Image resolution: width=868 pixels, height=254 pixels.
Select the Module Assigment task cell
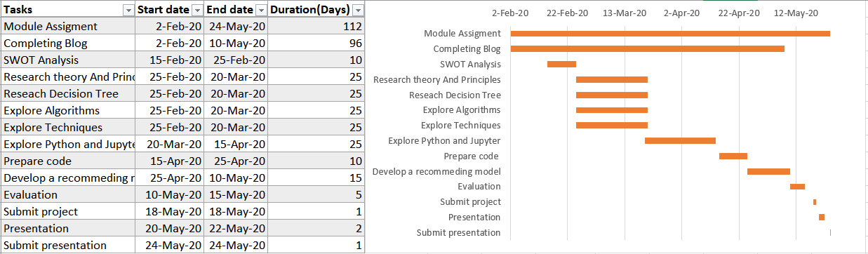pos(68,27)
